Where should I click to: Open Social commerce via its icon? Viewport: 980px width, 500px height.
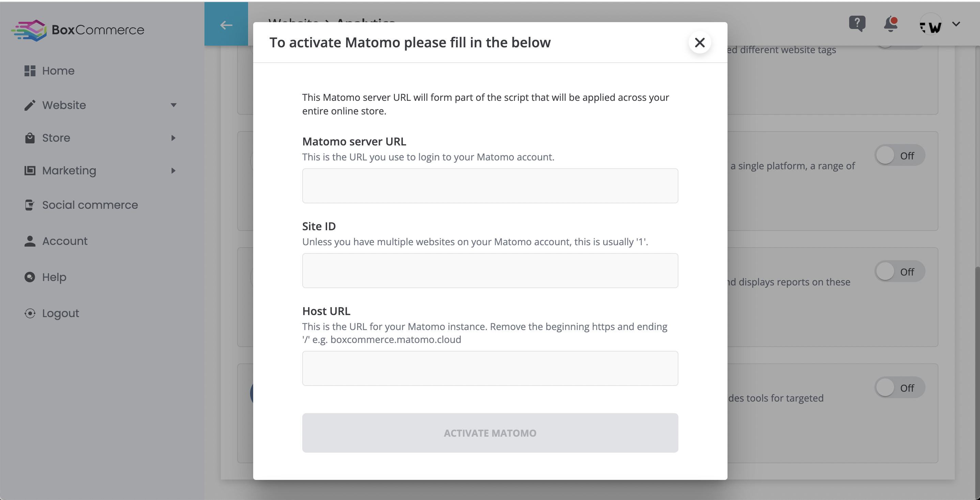tap(30, 205)
